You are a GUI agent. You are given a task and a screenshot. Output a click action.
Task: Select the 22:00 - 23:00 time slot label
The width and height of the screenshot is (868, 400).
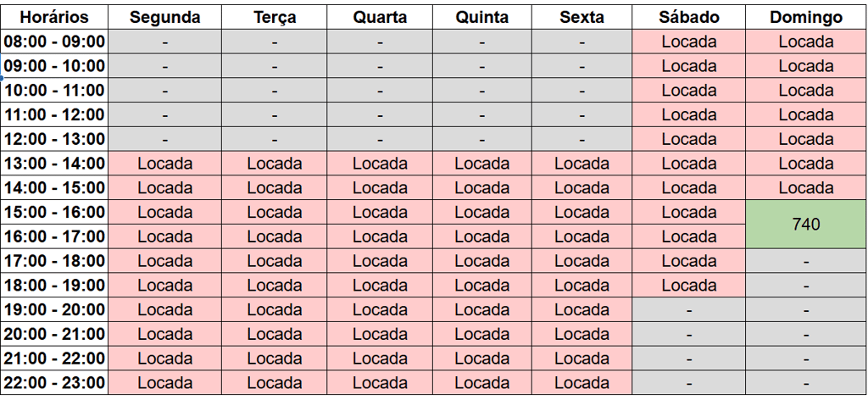point(54,383)
